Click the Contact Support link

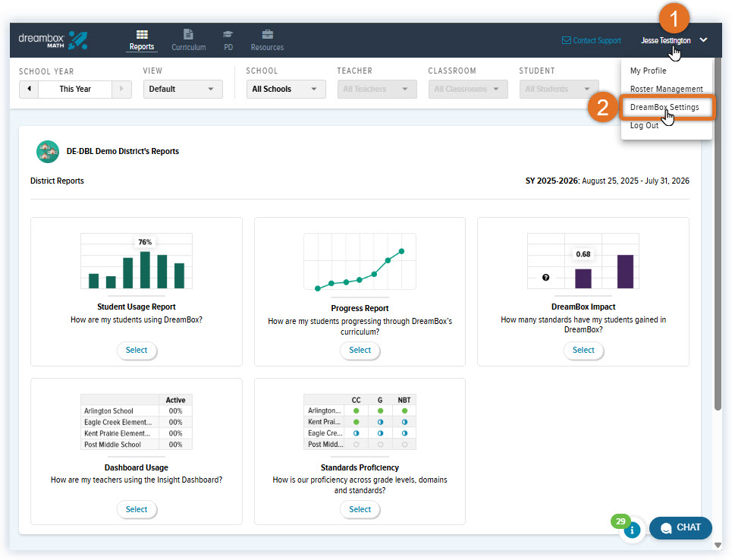point(591,41)
